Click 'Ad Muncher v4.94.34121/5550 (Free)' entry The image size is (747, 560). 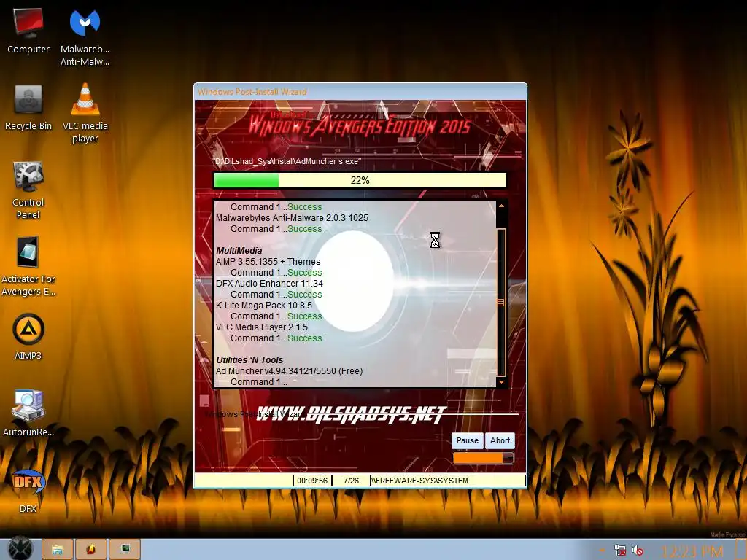coord(289,371)
